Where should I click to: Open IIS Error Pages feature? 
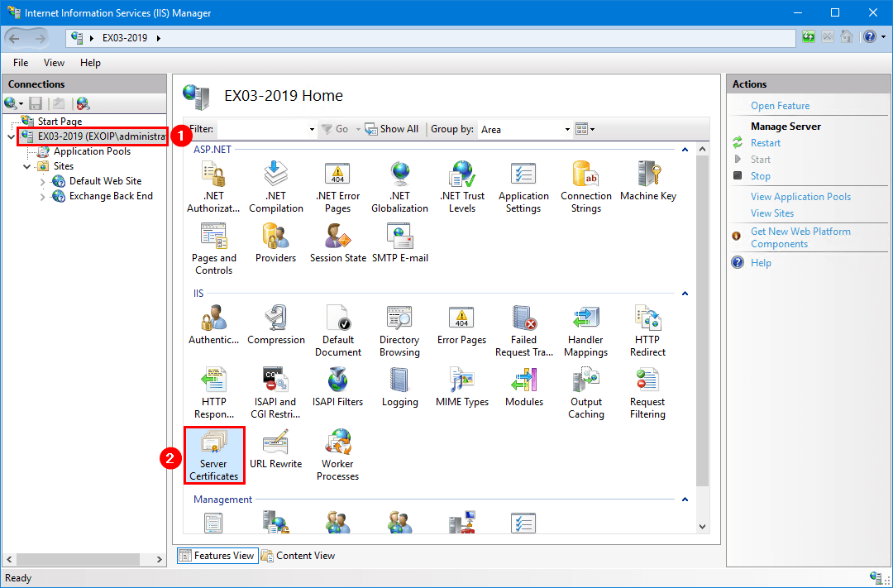coord(462,325)
